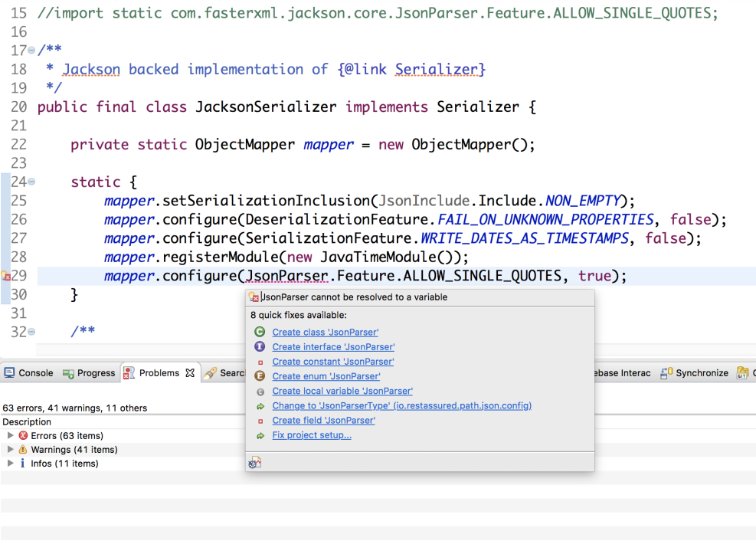Screen dimensions: 756x554
Task: Apply the Create class 'JsonParser' quick fix
Action: [x=325, y=333]
